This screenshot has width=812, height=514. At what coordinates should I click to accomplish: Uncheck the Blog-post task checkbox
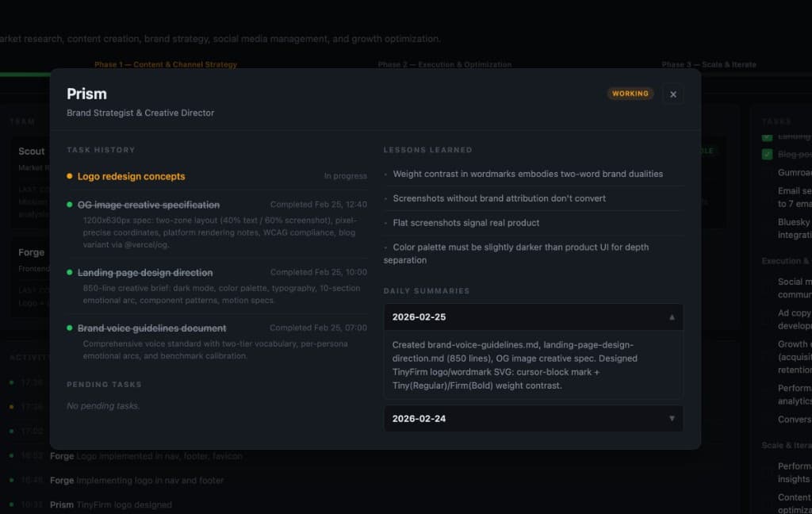tap(767, 155)
